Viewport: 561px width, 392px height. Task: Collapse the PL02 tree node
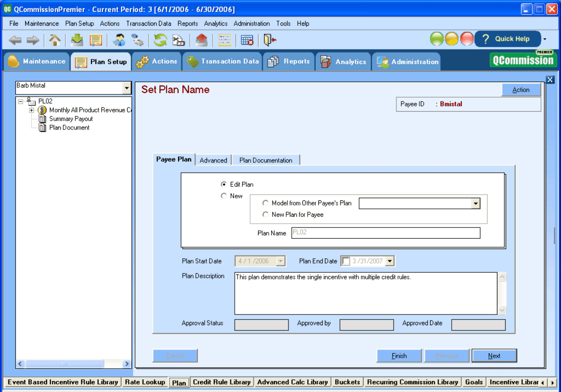[20, 101]
